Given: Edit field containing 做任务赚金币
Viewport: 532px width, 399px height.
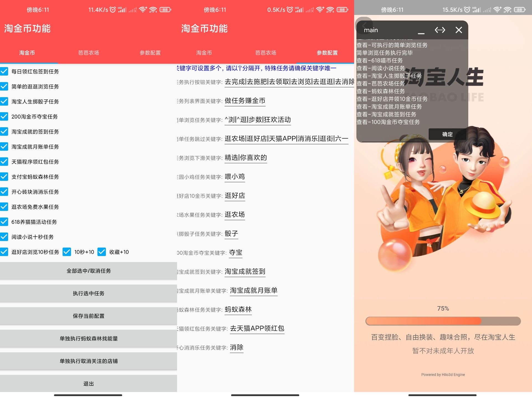Looking at the screenshot, I should click(245, 101).
